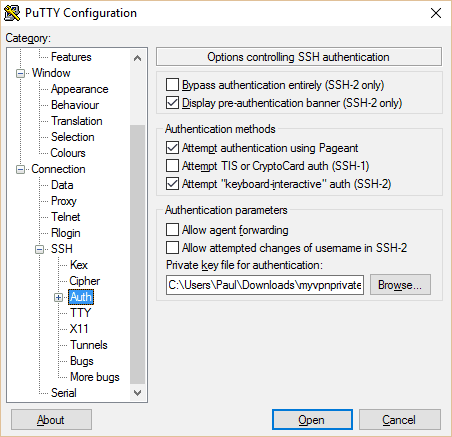Enable Attempt TIS or CryptoCard auth

click(x=172, y=165)
